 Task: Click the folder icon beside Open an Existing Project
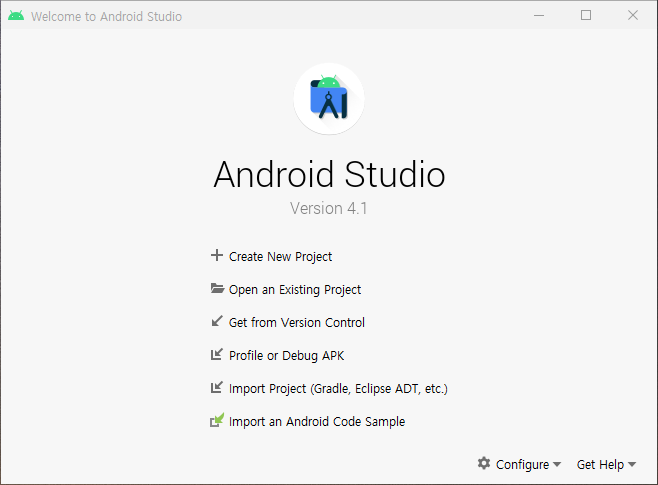coord(217,289)
